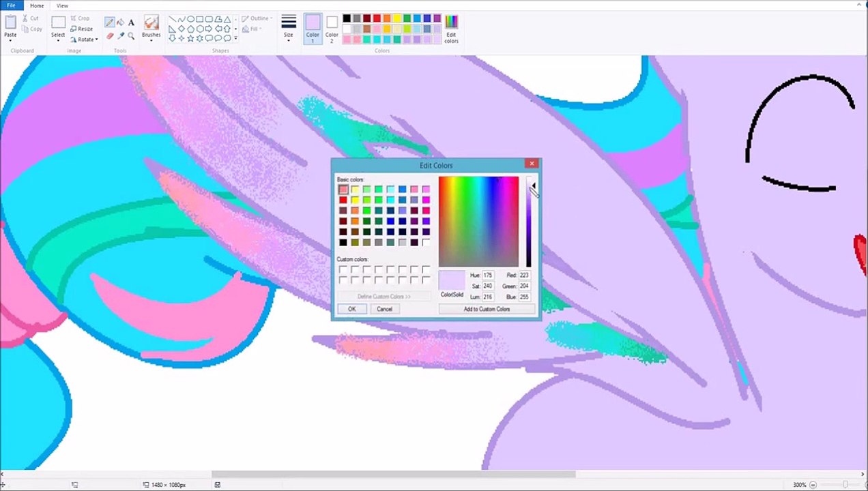Click the Paste clipboard icon
868x491 pixels.
(x=10, y=23)
